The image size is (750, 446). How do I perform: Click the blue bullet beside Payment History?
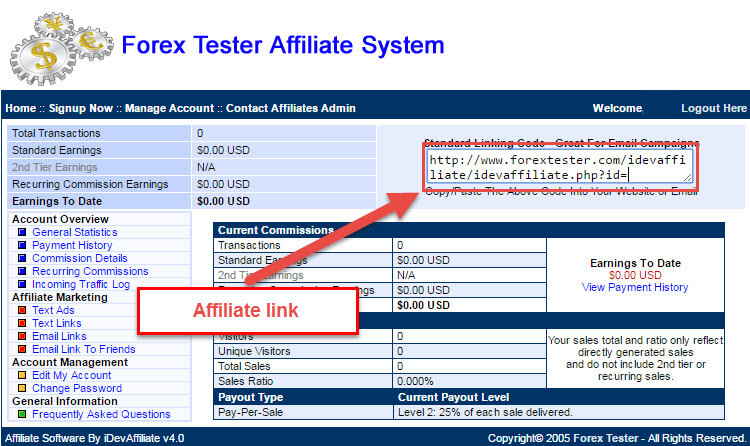22,245
